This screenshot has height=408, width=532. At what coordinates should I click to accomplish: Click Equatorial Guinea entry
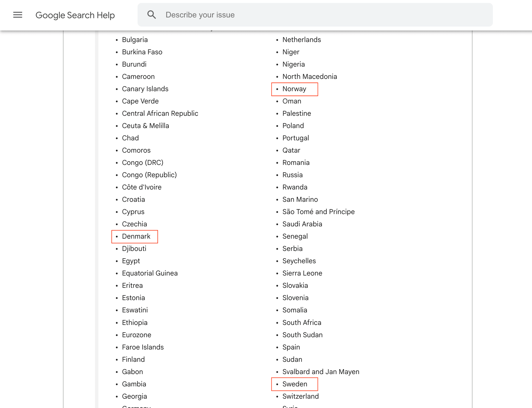click(150, 273)
